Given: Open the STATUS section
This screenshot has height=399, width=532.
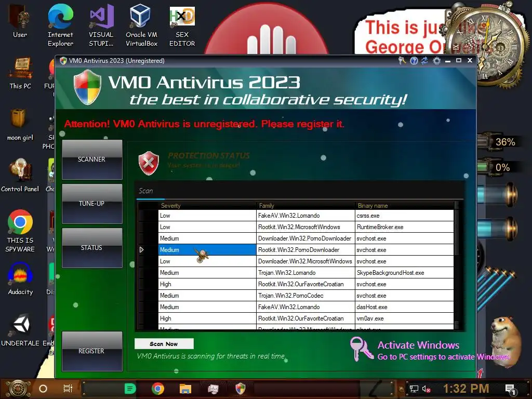Looking at the screenshot, I should tap(92, 248).
